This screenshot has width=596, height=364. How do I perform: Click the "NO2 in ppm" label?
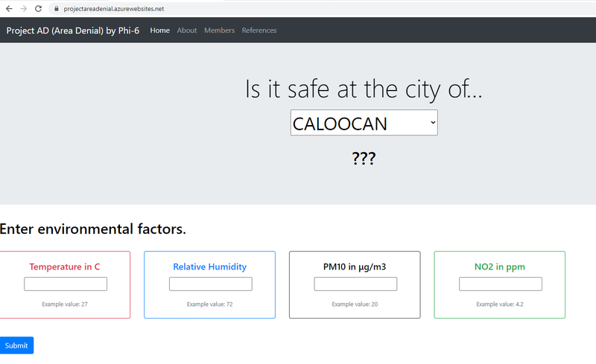(499, 266)
